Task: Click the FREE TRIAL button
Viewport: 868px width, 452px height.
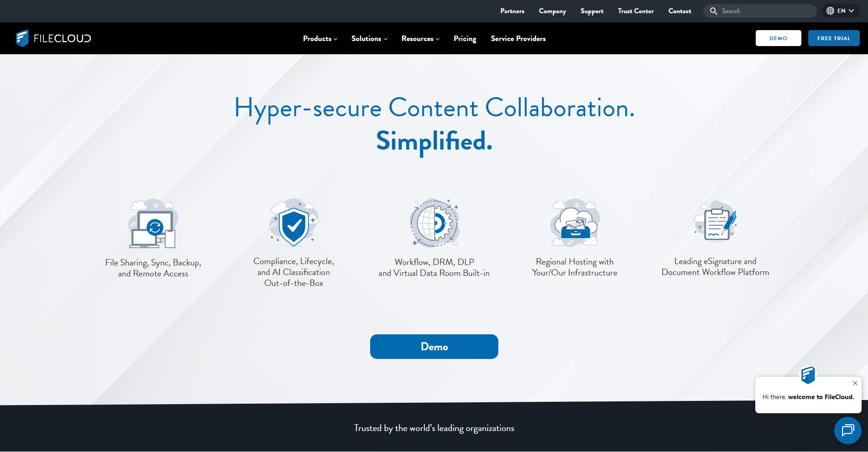Action: [x=834, y=38]
